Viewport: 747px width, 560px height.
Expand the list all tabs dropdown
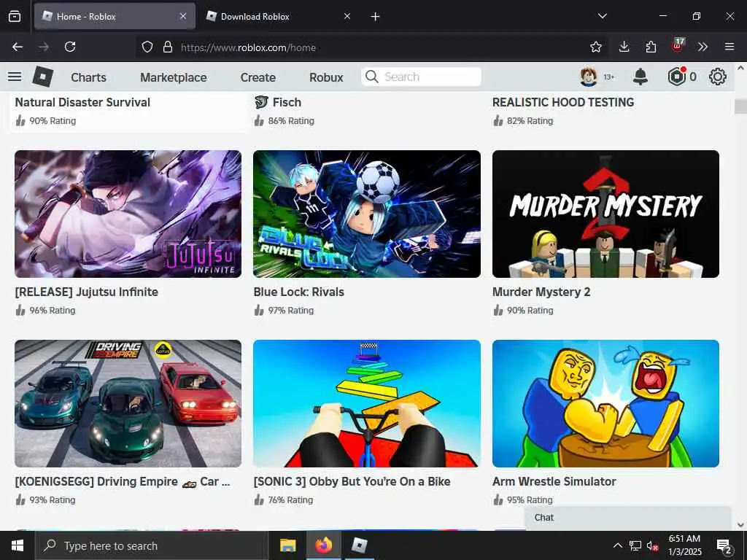[602, 16]
